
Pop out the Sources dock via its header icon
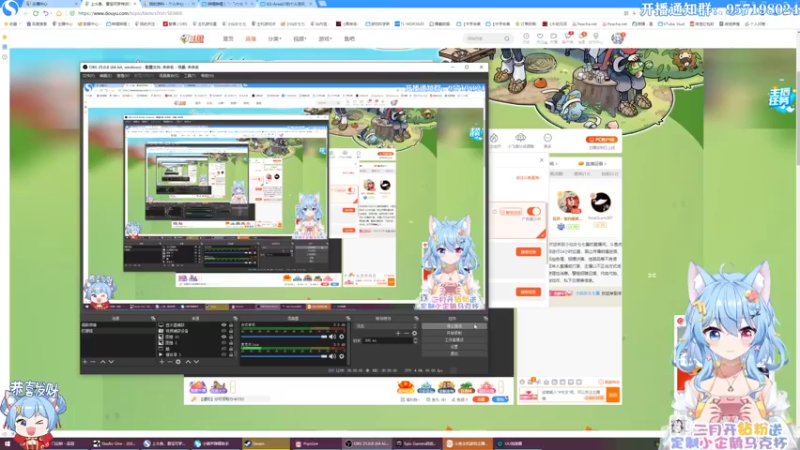tap(235, 318)
